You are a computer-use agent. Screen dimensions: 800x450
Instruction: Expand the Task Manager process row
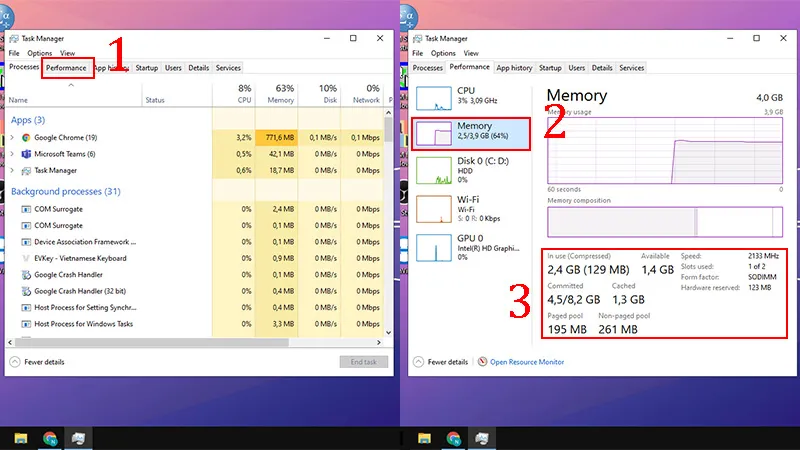[x=12, y=170]
